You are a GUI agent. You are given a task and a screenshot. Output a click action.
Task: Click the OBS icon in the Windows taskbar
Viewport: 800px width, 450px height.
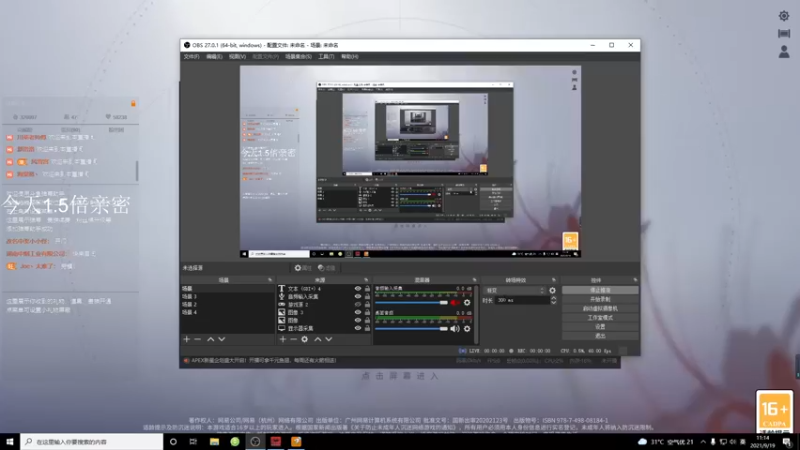click(255, 442)
